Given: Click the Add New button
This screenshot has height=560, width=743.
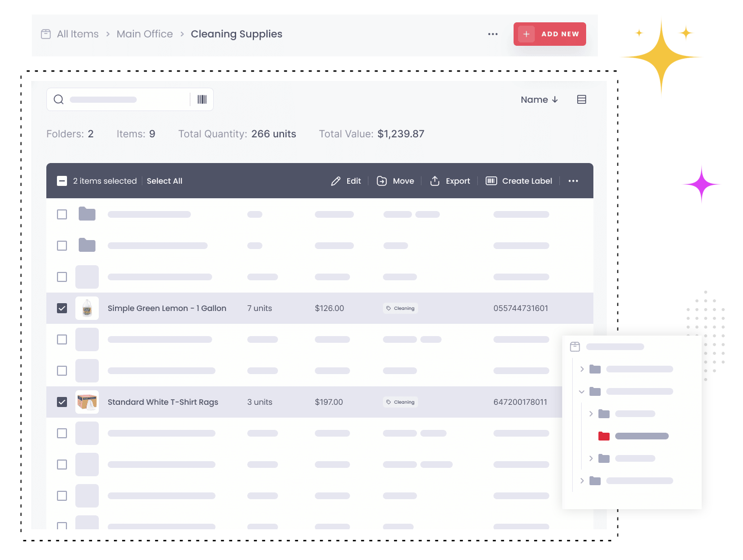Looking at the screenshot, I should pyautogui.click(x=549, y=34).
